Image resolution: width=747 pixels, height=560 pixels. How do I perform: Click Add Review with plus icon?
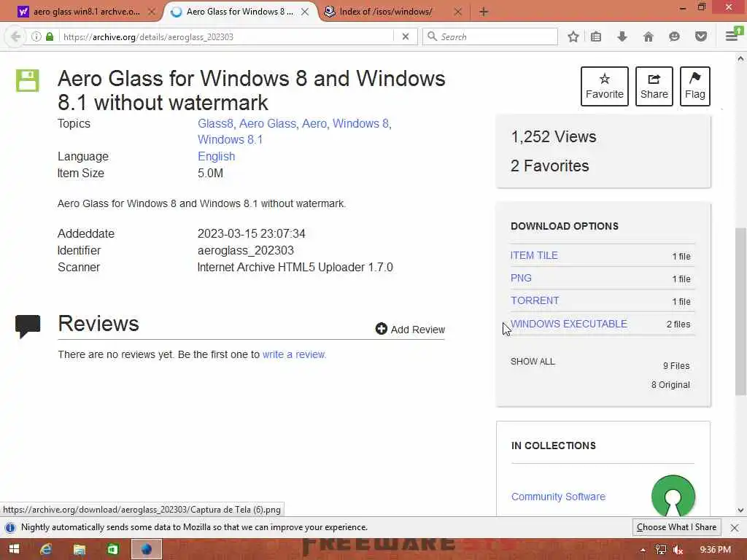tap(410, 329)
